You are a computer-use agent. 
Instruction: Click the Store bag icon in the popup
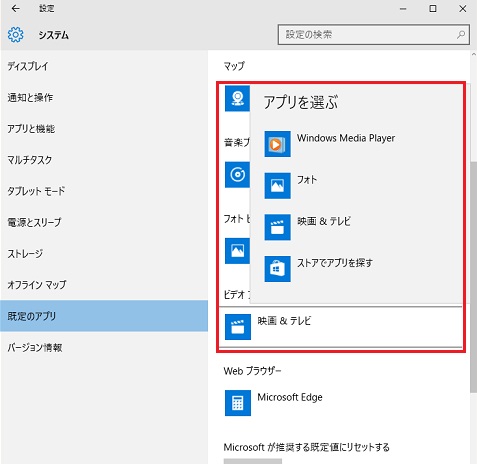(x=277, y=269)
